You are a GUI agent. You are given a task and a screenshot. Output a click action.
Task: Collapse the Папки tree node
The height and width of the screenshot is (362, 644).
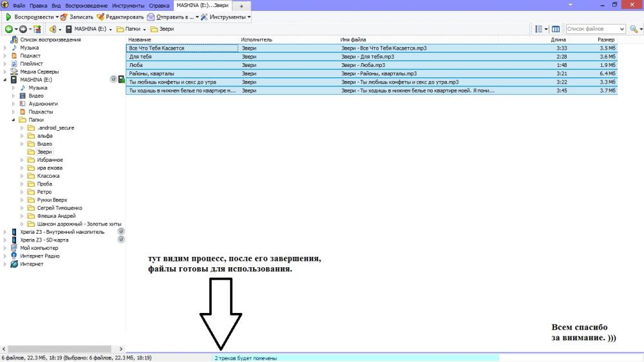coord(14,120)
